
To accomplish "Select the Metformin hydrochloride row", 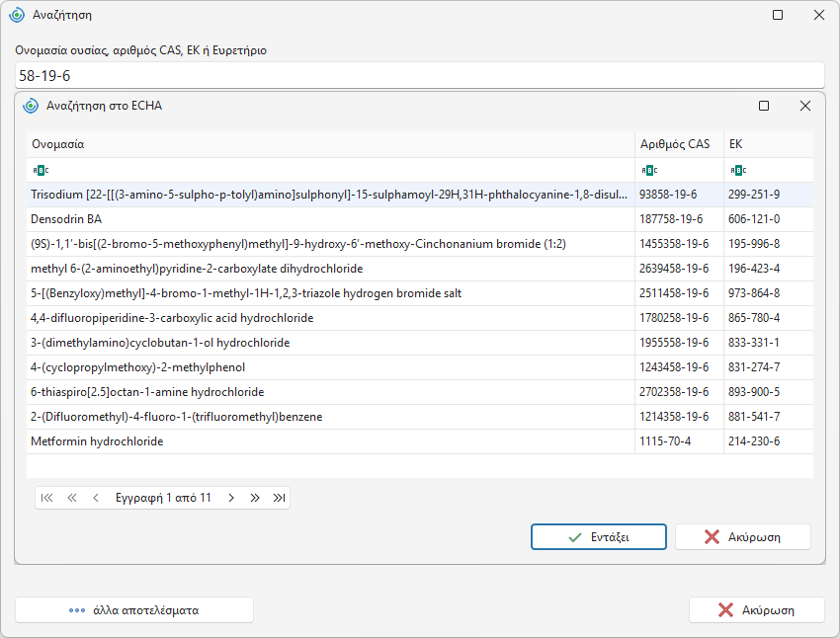I will [x=420, y=441].
